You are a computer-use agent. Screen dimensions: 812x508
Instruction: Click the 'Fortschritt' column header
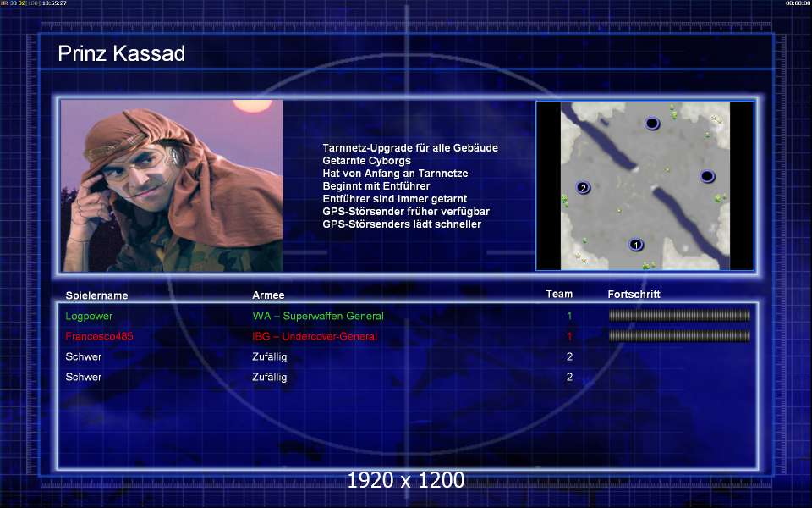click(x=634, y=295)
